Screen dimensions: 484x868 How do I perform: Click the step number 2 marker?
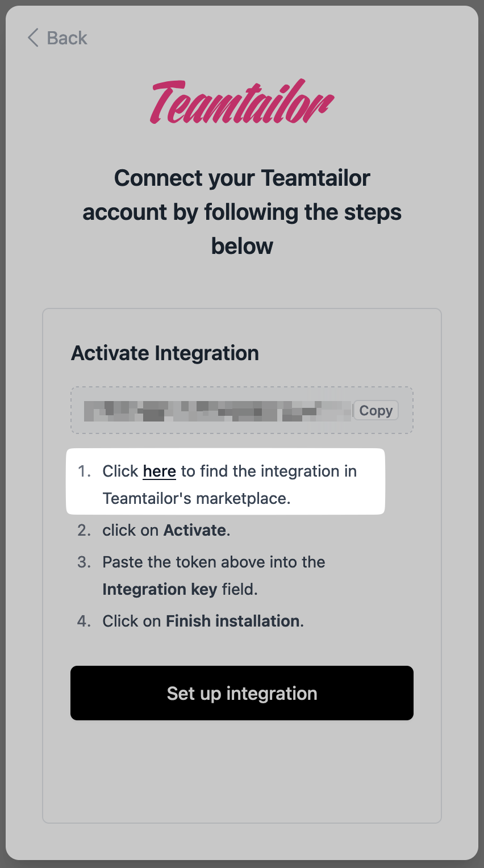pyautogui.click(x=84, y=531)
